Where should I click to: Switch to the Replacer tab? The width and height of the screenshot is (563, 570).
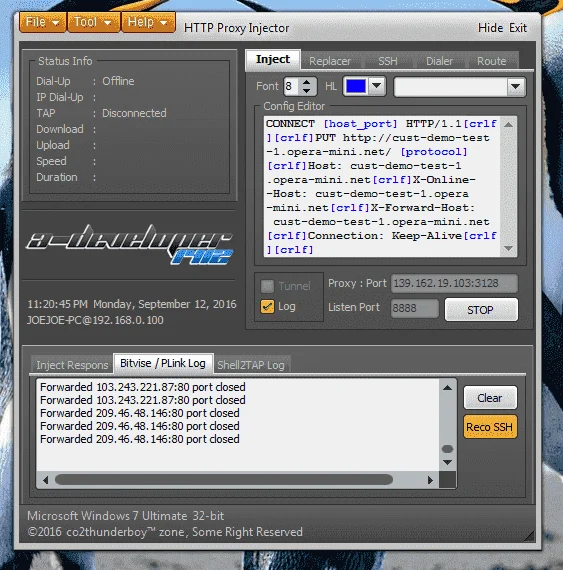click(x=330, y=61)
